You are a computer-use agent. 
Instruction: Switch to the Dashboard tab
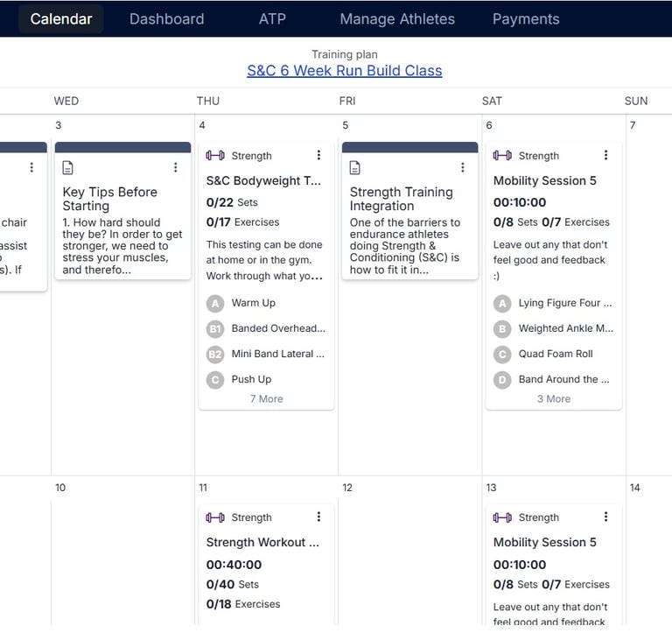(x=166, y=18)
